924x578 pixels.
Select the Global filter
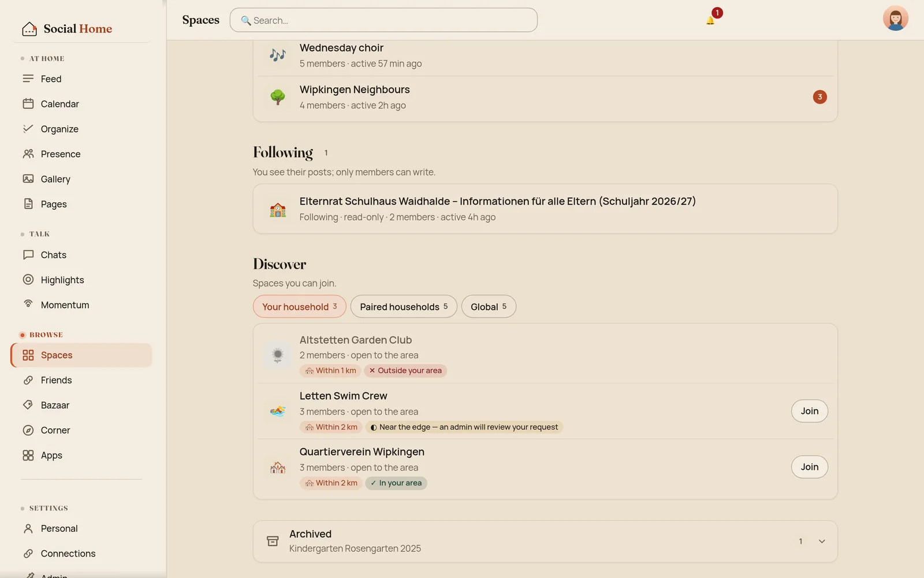(489, 306)
